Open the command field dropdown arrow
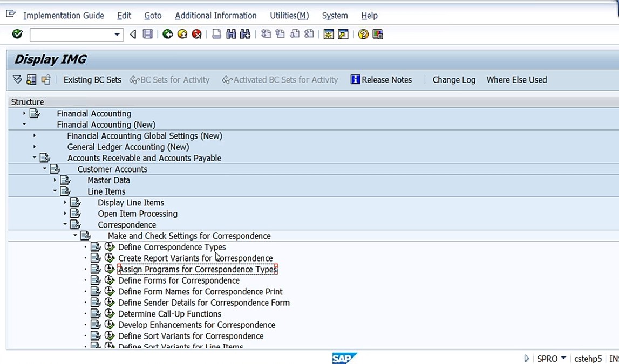This screenshot has width=619, height=364. [x=117, y=35]
